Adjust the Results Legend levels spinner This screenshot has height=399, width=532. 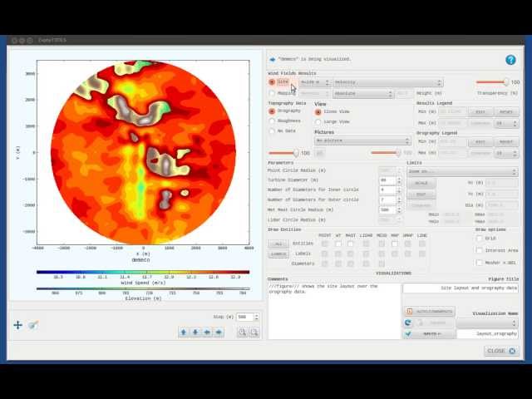pos(506,124)
